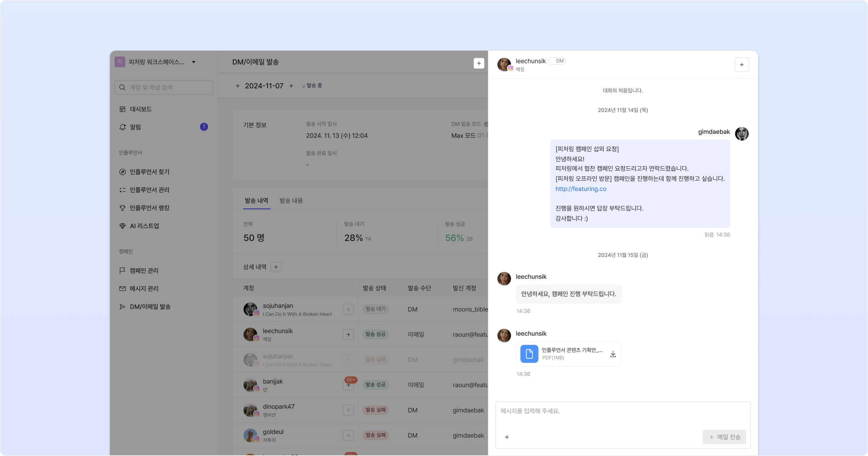Open 인플루언서 랭킹 trophy item
The image size is (868, 456).
[x=149, y=208]
